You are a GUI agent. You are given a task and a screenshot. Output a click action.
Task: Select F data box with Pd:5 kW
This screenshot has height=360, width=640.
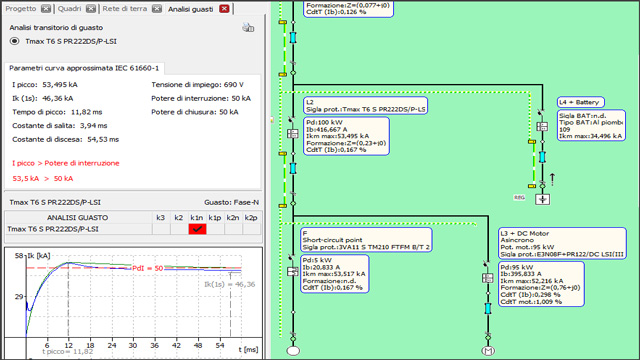click(x=334, y=274)
